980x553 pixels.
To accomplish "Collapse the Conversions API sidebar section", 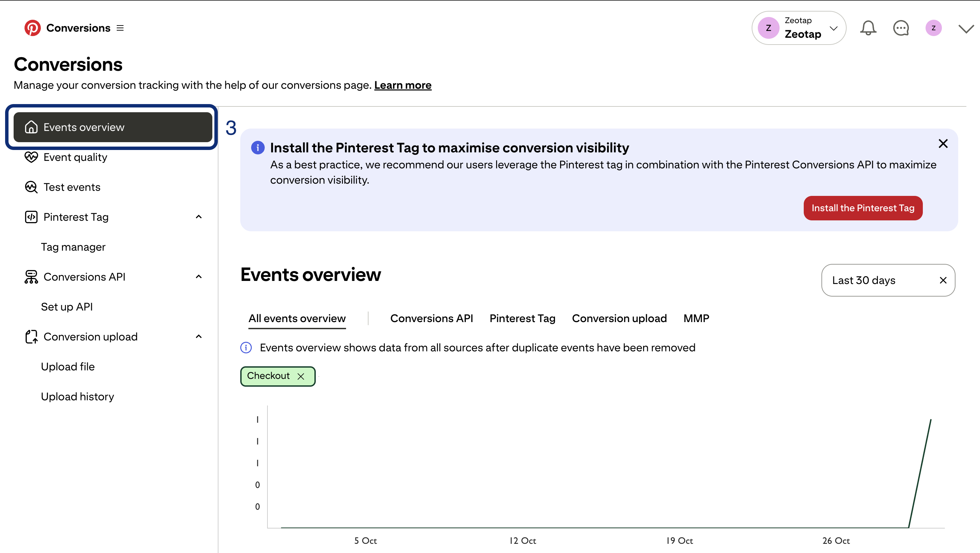I will [x=199, y=277].
